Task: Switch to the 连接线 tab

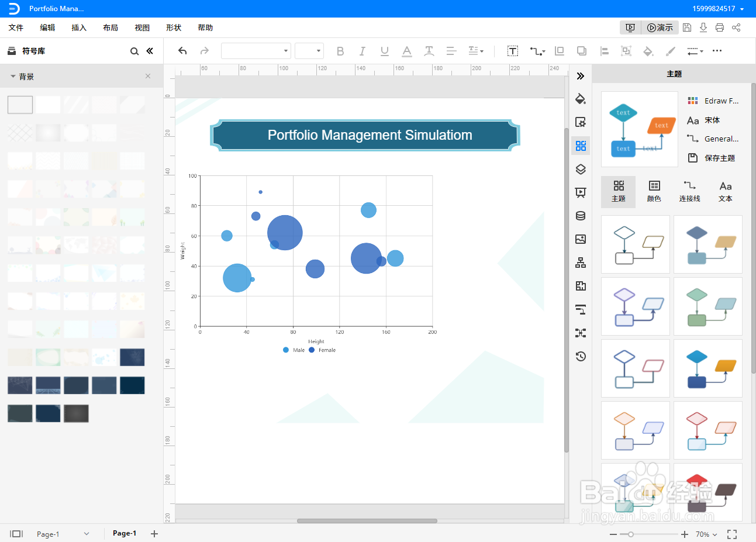Action: click(x=690, y=192)
